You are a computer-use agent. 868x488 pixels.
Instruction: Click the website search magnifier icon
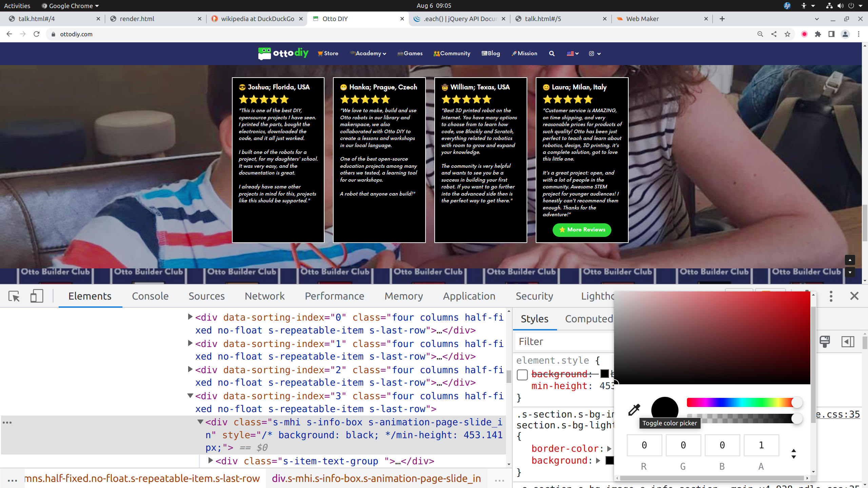(x=552, y=54)
